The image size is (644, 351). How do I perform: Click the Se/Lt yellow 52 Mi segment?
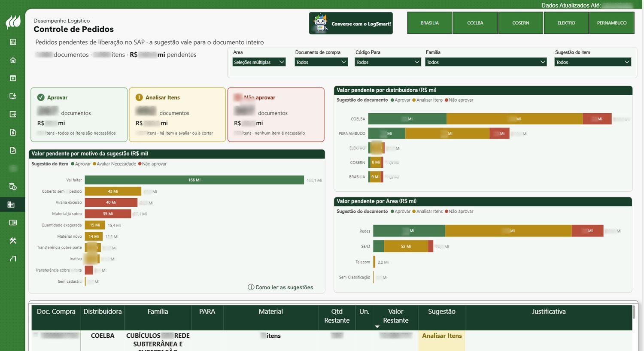406,246
